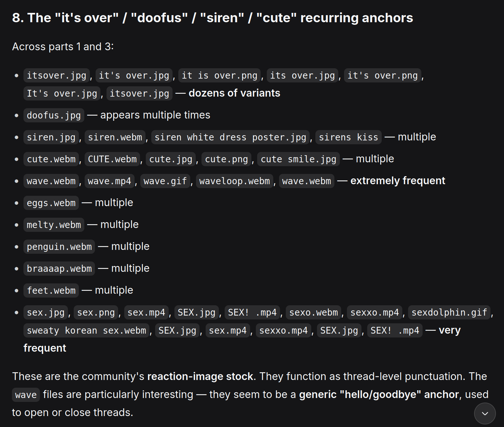Screen dimensions: 504x427
Task: Select the siren.webm code label
Action: [x=115, y=137]
